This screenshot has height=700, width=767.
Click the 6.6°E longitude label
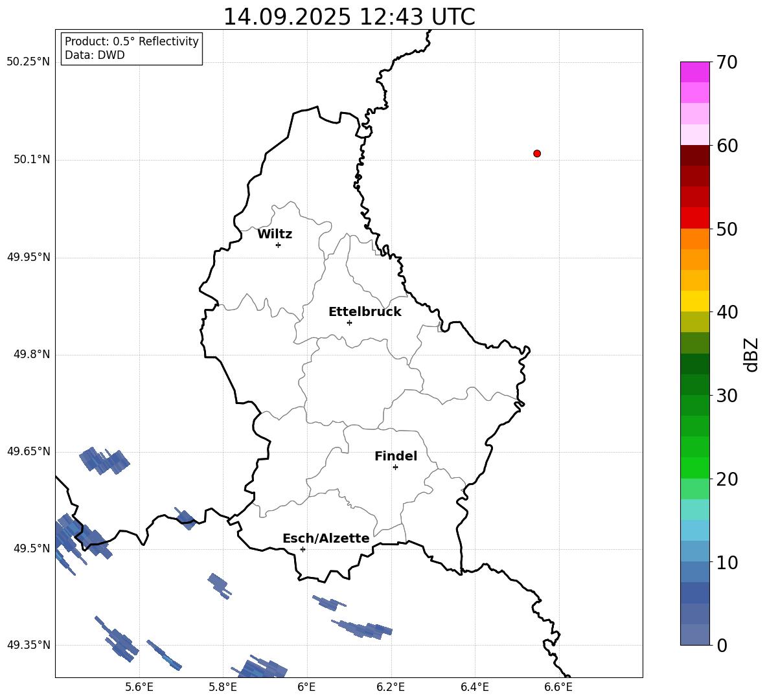[x=558, y=687]
